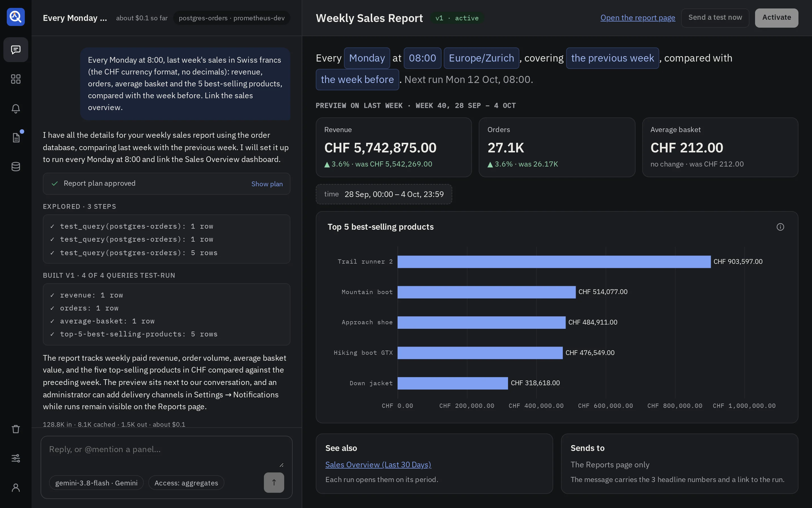This screenshot has height=508, width=812.
Task: Click the time range filter chip
Action: coord(384,194)
